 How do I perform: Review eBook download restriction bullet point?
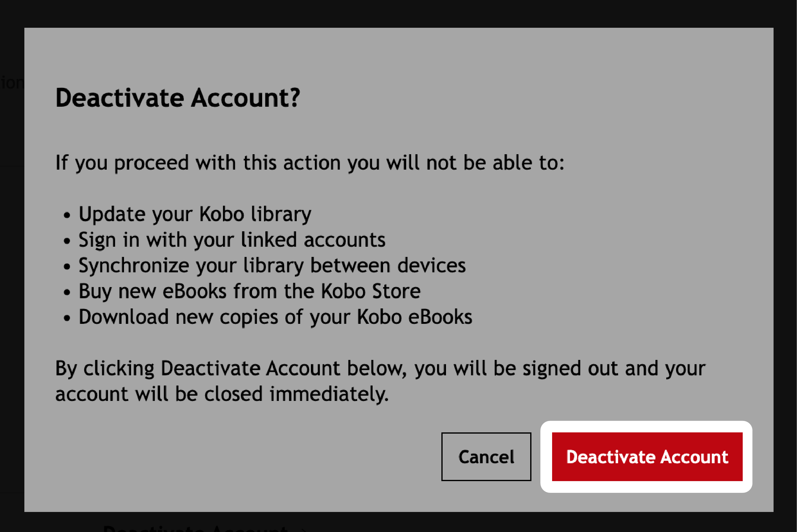[x=275, y=316]
